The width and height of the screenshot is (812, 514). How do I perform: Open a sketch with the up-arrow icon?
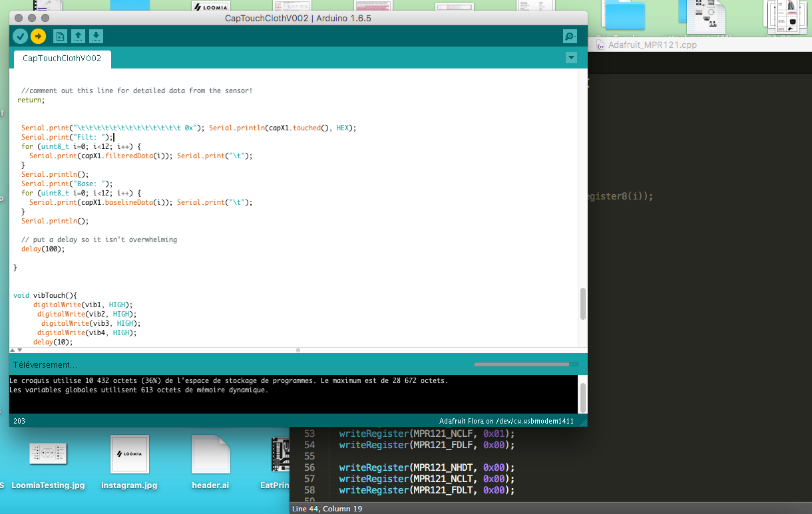tap(78, 36)
